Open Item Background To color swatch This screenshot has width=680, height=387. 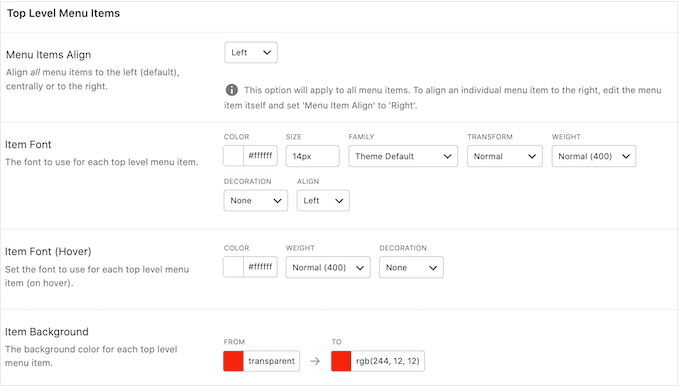[341, 361]
